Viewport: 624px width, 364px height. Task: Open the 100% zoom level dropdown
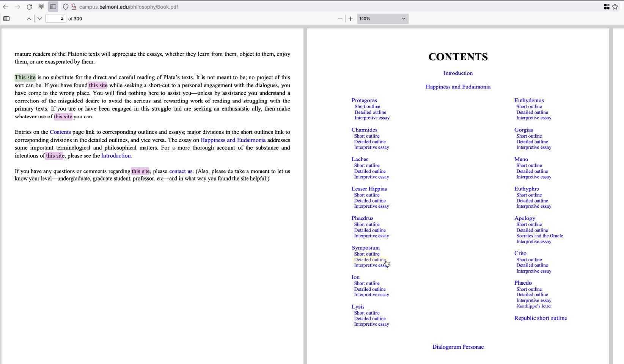(x=382, y=19)
